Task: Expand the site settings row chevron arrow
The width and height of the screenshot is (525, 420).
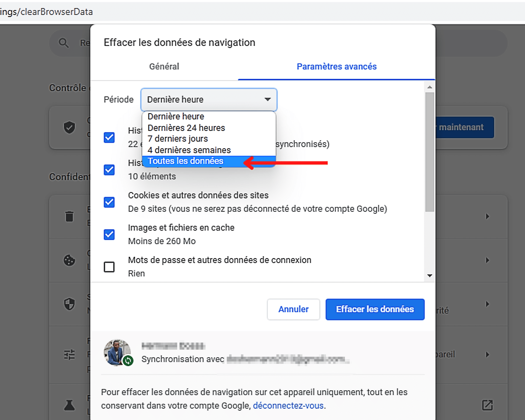Action: point(487,355)
